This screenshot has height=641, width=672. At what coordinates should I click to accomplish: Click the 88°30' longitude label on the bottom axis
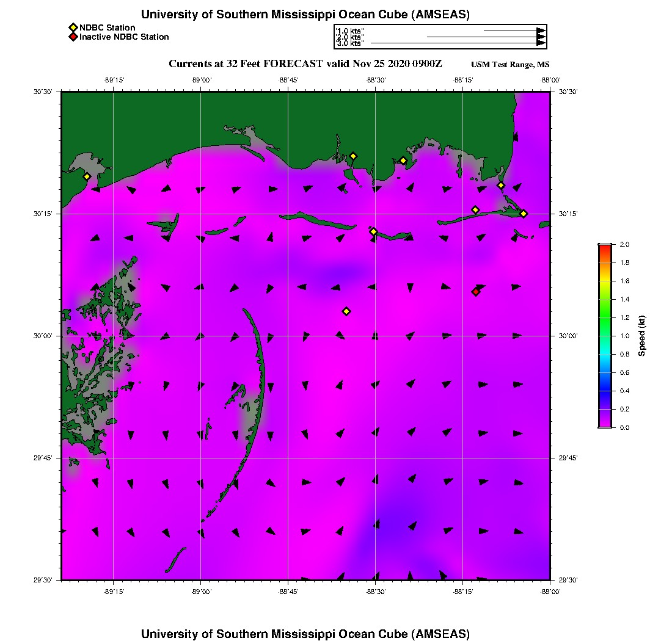click(376, 592)
